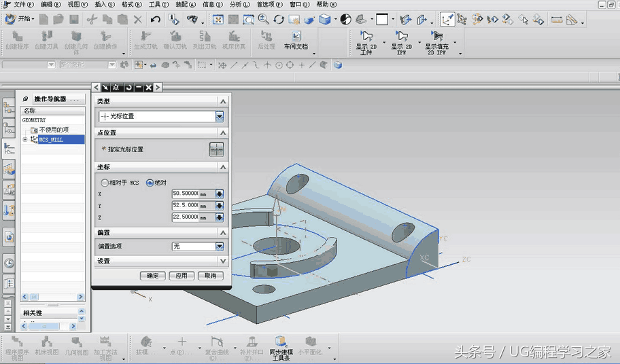Screen dimensions: 620x364
Task: Click the measure distance ruler icon
Action: [556, 19]
